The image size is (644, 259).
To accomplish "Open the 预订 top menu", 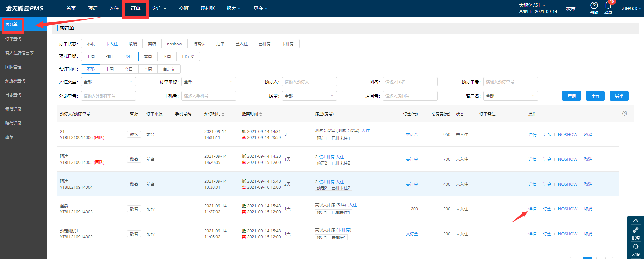I will [x=93, y=8].
